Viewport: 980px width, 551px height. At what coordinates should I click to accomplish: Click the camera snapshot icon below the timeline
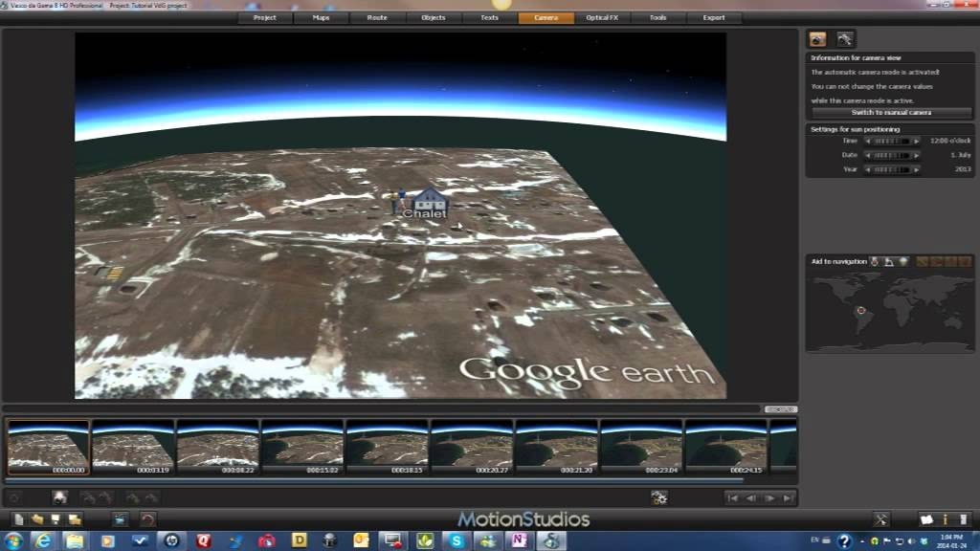coord(59,497)
